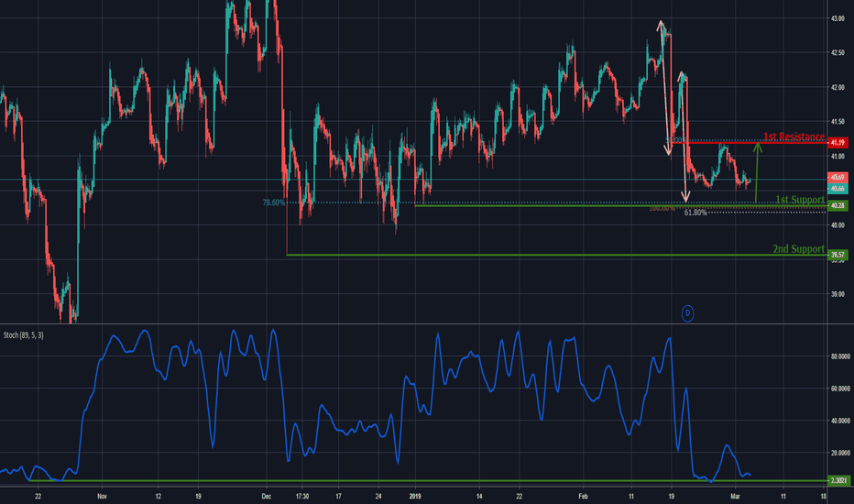Screen dimensions: 854x504
Task: Click the 2019 label on time axis
Action: 415,497
